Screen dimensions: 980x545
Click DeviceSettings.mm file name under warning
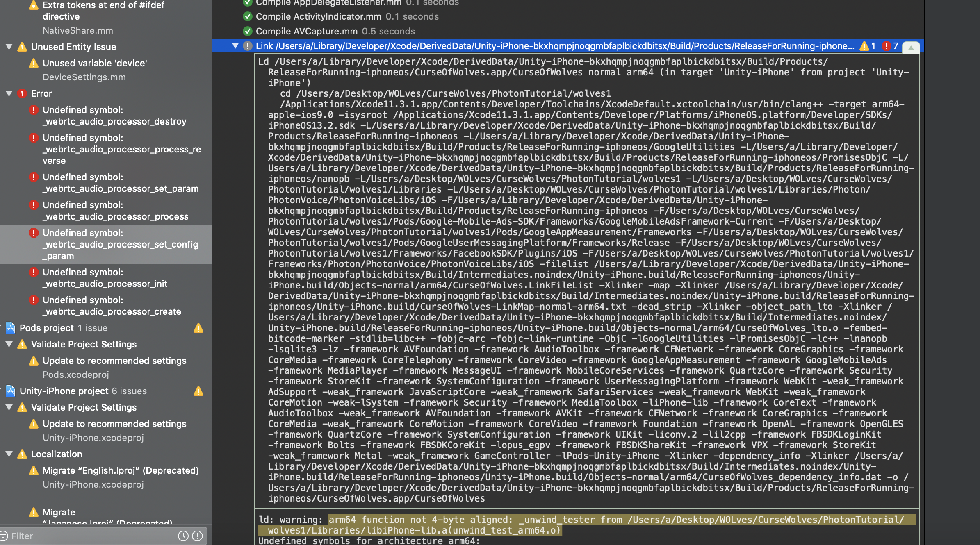(x=84, y=77)
